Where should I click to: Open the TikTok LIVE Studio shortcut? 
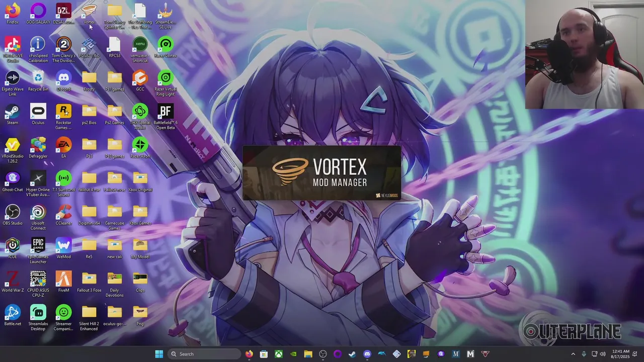tap(13, 50)
